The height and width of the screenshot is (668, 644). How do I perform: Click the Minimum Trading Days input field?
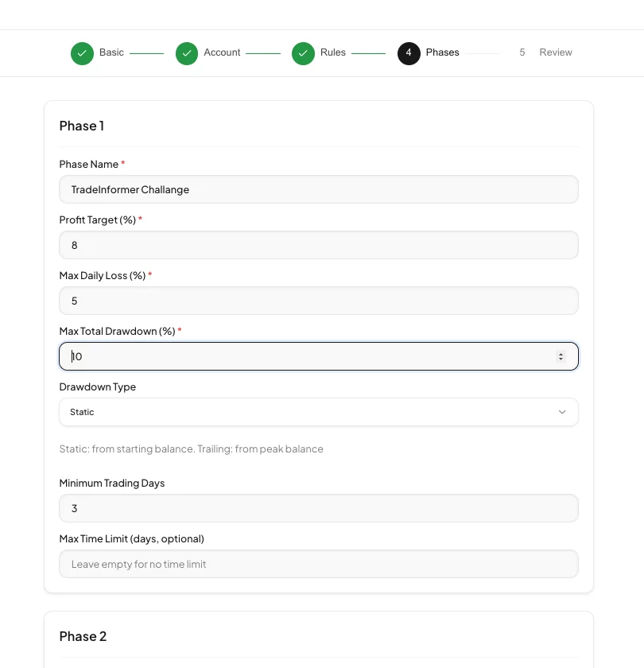(x=318, y=508)
